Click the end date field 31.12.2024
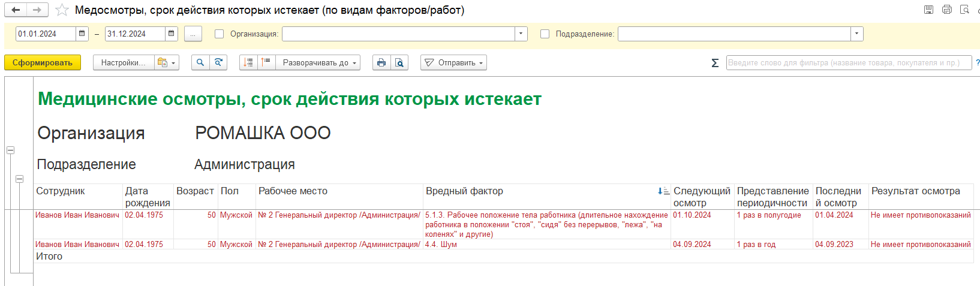 (x=135, y=34)
